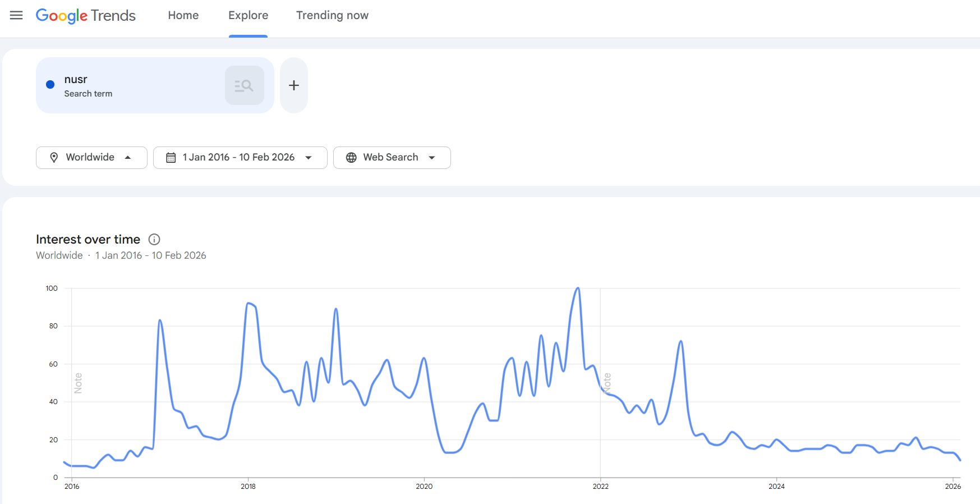Screen dimensions: 980x504
Task: Go to the Home tab
Action: click(x=183, y=16)
